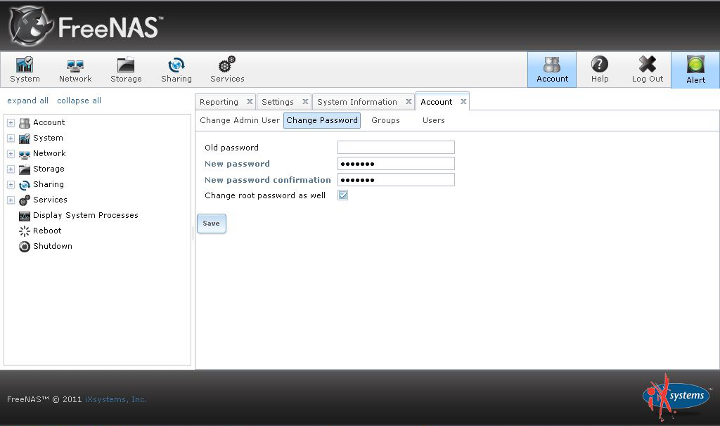Close the Reporting tab
The image size is (720, 426).
250,101
